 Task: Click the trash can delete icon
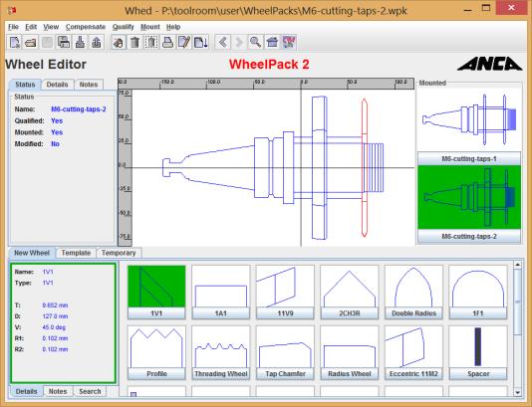coord(135,43)
